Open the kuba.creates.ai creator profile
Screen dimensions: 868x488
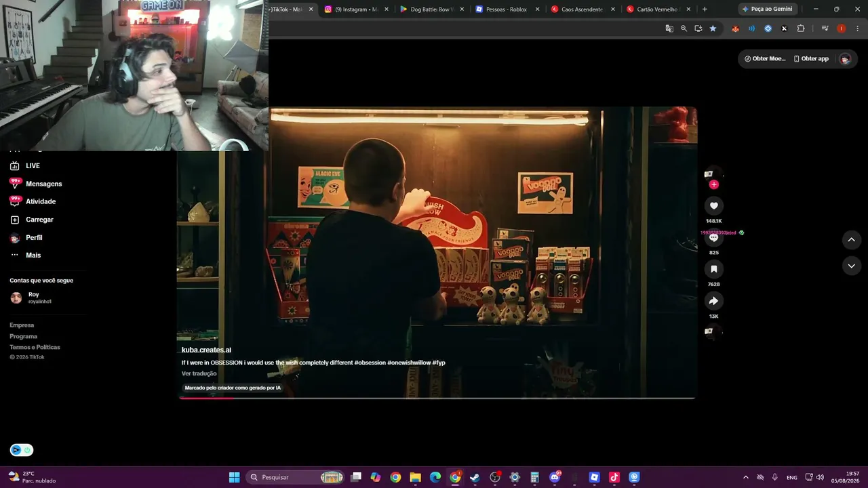206,350
